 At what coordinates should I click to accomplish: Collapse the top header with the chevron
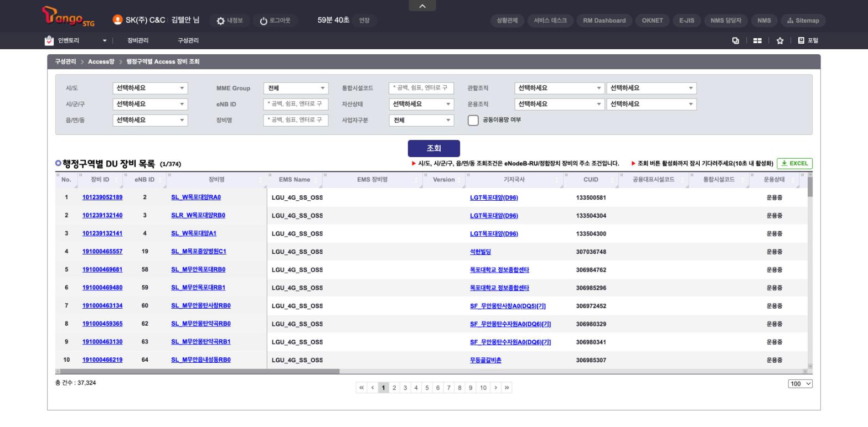pyautogui.click(x=422, y=6)
